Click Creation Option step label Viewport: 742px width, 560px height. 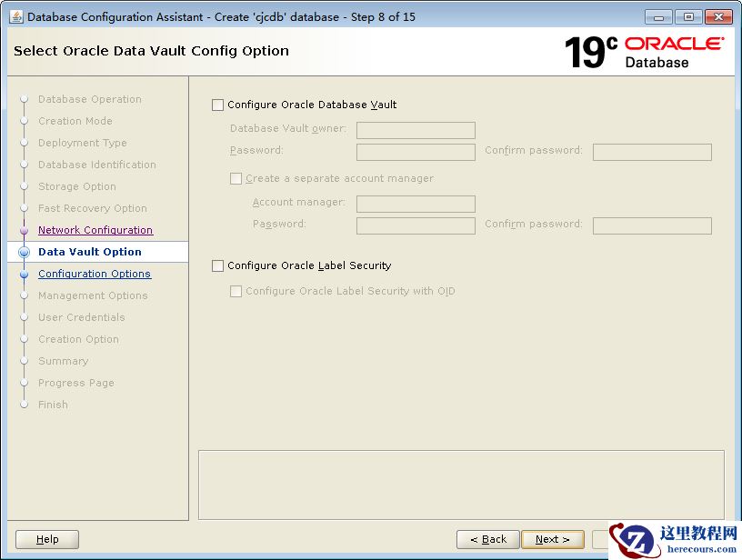pos(78,339)
